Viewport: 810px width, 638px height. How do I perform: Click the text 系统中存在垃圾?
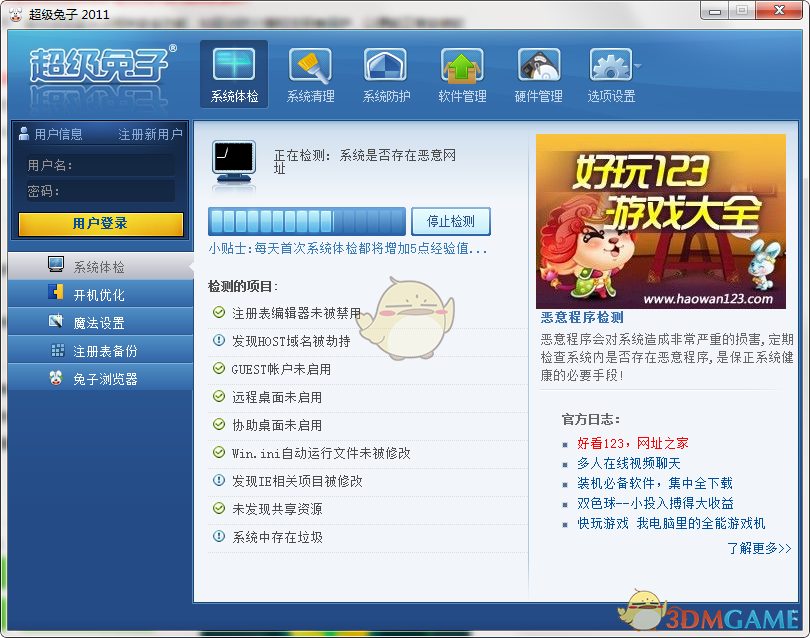(x=277, y=537)
